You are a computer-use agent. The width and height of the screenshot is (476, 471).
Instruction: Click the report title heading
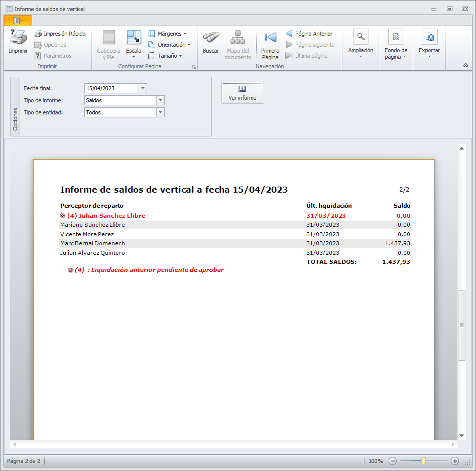[174, 190]
